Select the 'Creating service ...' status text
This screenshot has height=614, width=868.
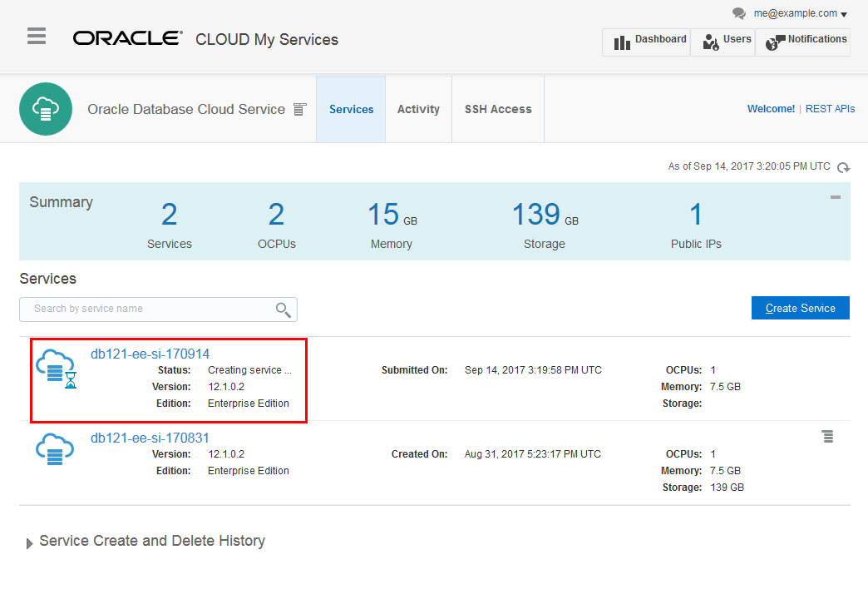point(249,370)
